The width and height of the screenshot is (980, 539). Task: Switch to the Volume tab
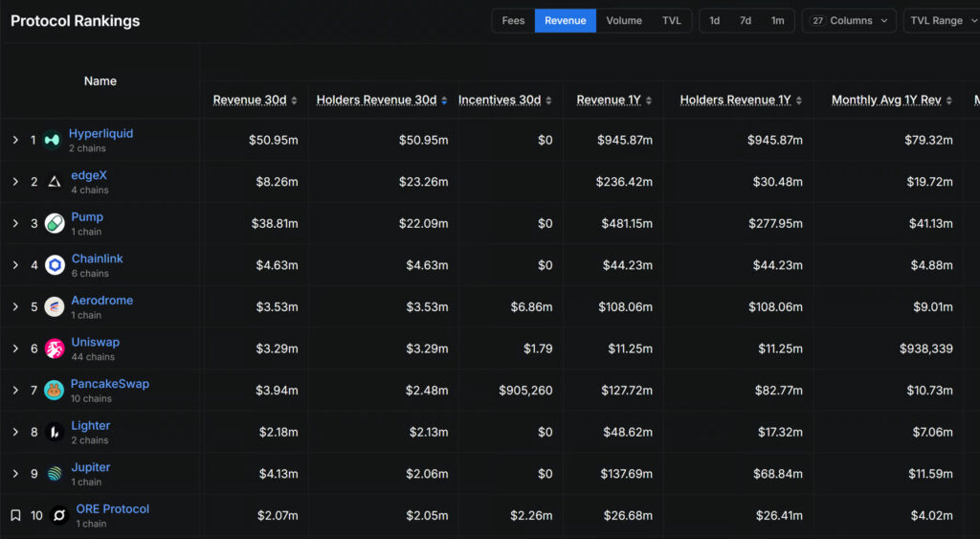click(x=624, y=21)
